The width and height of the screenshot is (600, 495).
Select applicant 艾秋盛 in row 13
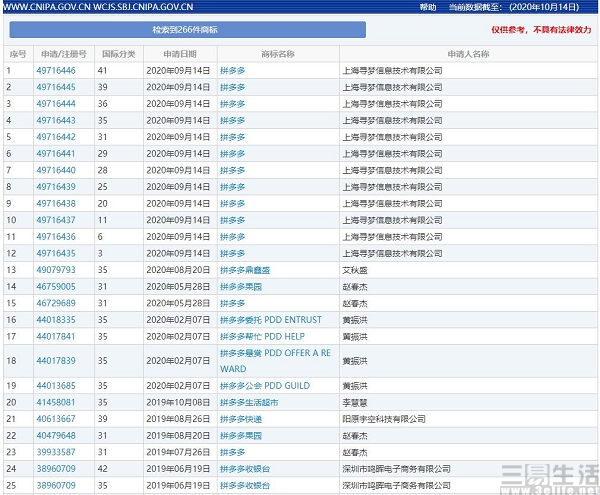click(355, 270)
